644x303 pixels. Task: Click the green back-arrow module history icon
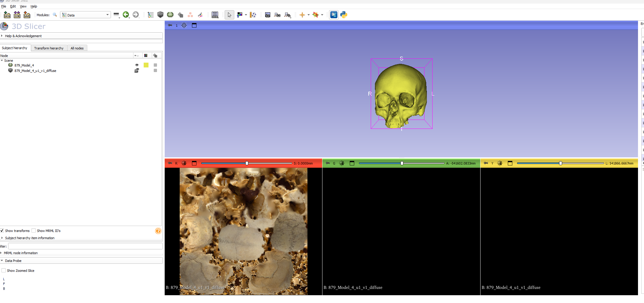click(126, 14)
